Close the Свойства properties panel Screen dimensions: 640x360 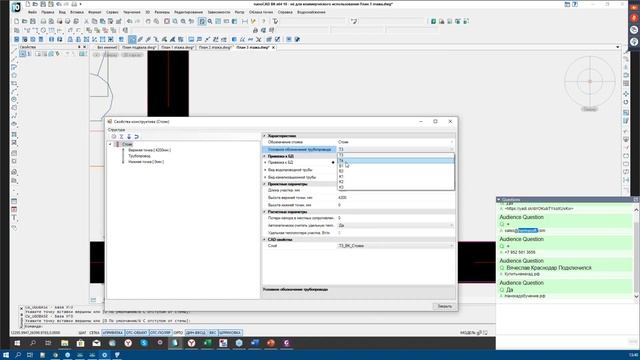pyautogui.click(x=85, y=47)
